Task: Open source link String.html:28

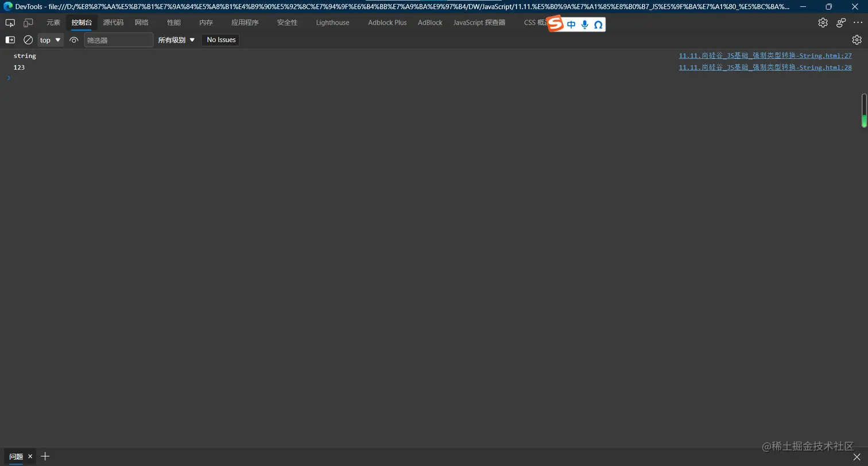Action: 765,67
